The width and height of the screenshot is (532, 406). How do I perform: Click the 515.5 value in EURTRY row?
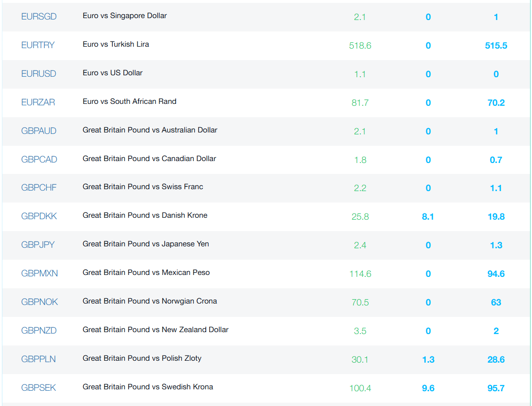pos(496,46)
